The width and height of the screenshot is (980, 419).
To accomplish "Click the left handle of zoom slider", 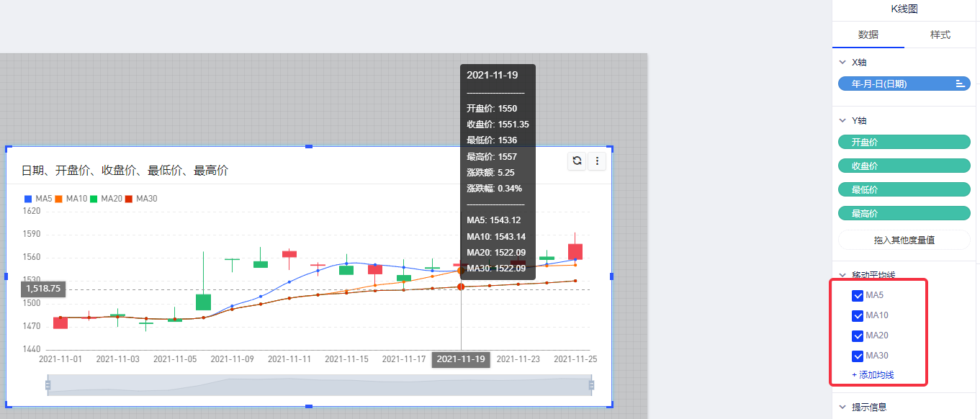I will click(x=48, y=385).
